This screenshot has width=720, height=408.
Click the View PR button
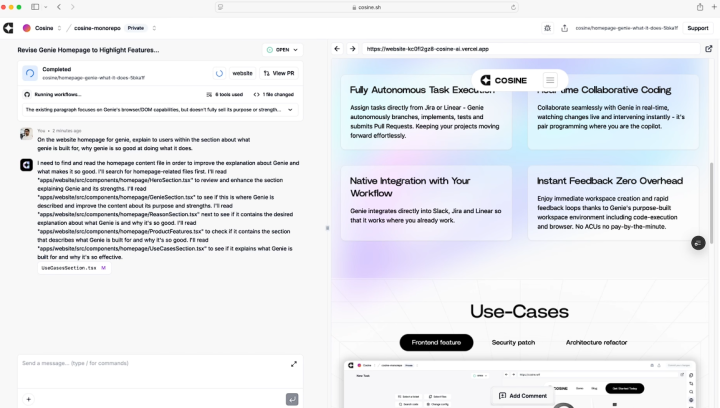point(278,73)
